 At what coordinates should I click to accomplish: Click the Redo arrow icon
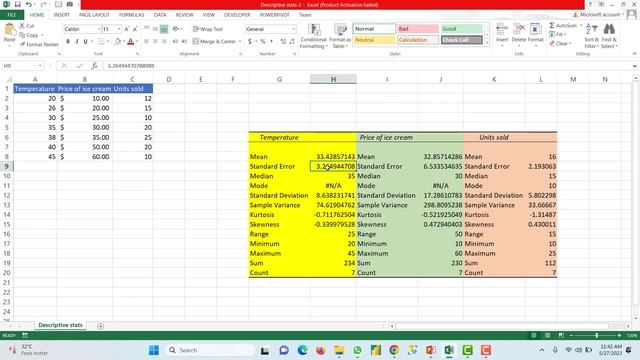tap(43, 4)
